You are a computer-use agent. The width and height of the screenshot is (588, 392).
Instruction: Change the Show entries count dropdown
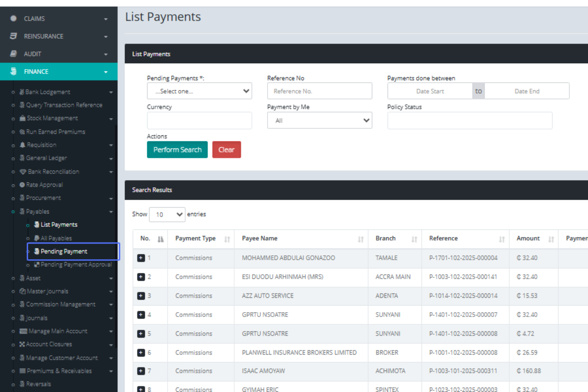(x=167, y=215)
